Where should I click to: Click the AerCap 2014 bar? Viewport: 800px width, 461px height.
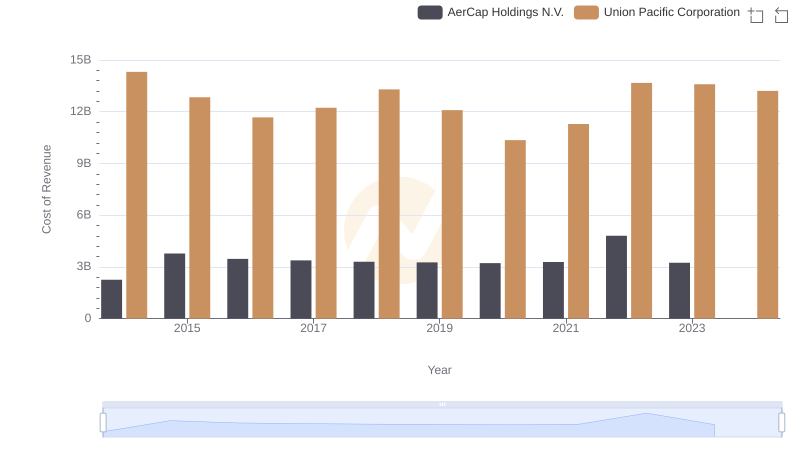coord(112,299)
